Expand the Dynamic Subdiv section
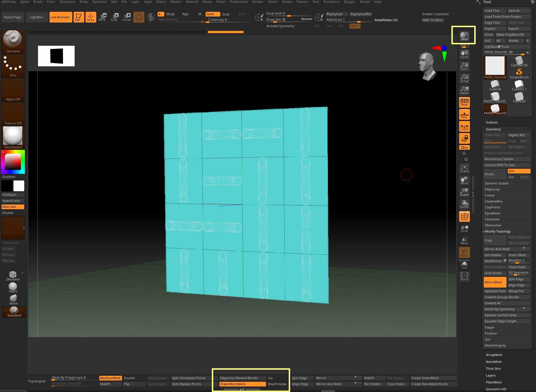This screenshot has width=536, height=392. point(497,183)
